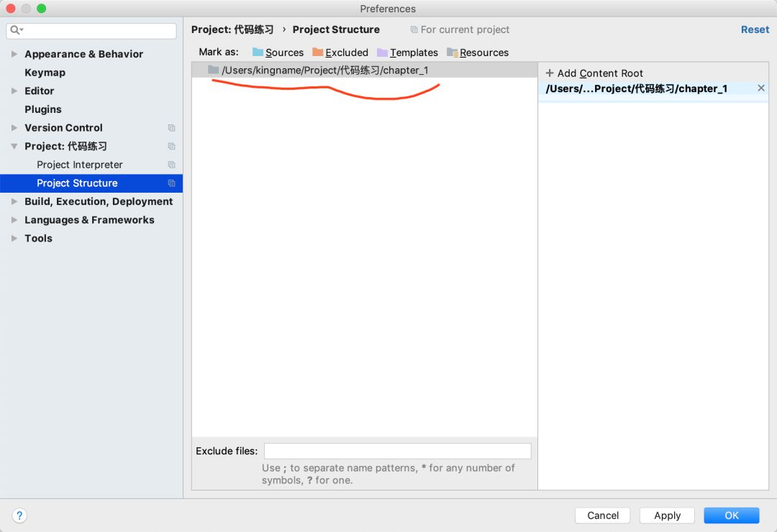Focus the Exclude files input field
This screenshot has height=532, width=777.
point(397,451)
